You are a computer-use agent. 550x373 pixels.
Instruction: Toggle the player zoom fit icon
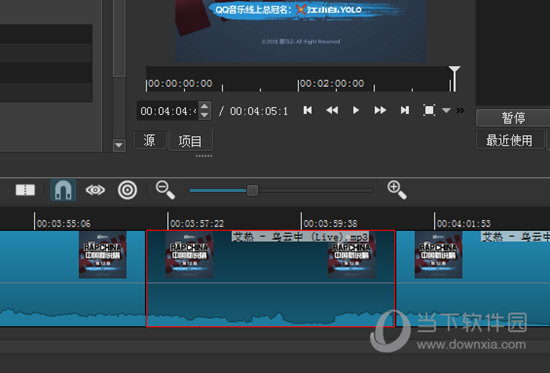(429, 110)
